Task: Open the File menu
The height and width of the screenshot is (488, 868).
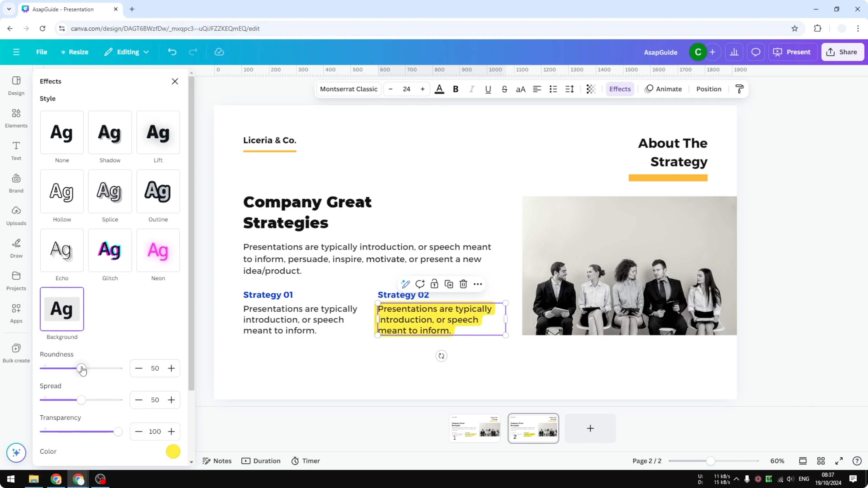Action: [x=42, y=52]
